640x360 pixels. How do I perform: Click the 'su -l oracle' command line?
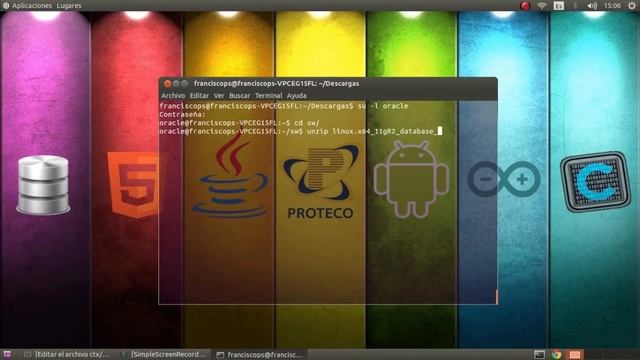(x=284, y=106)
